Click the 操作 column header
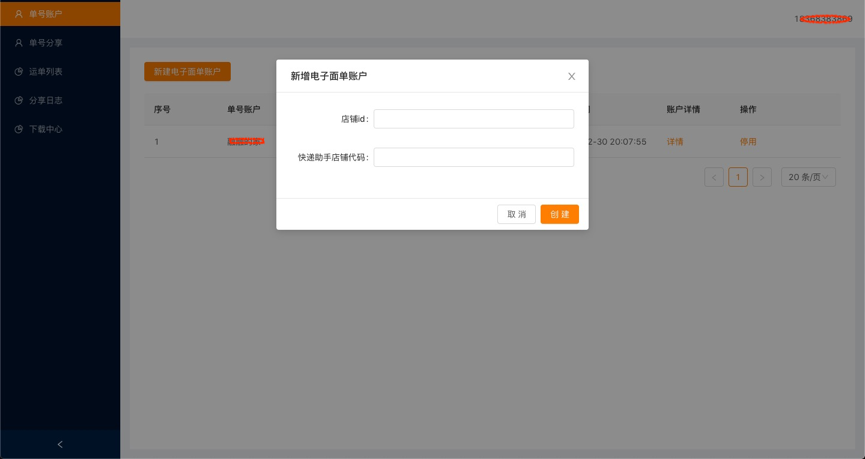Viewport: 865px width, 459px height. point(748,109)
